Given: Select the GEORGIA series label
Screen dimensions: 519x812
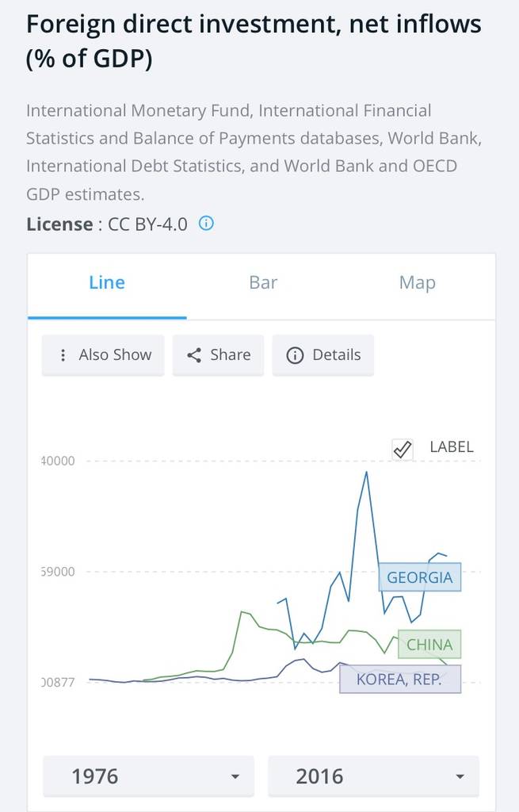Looking at the screenshot, I should 420,577.
